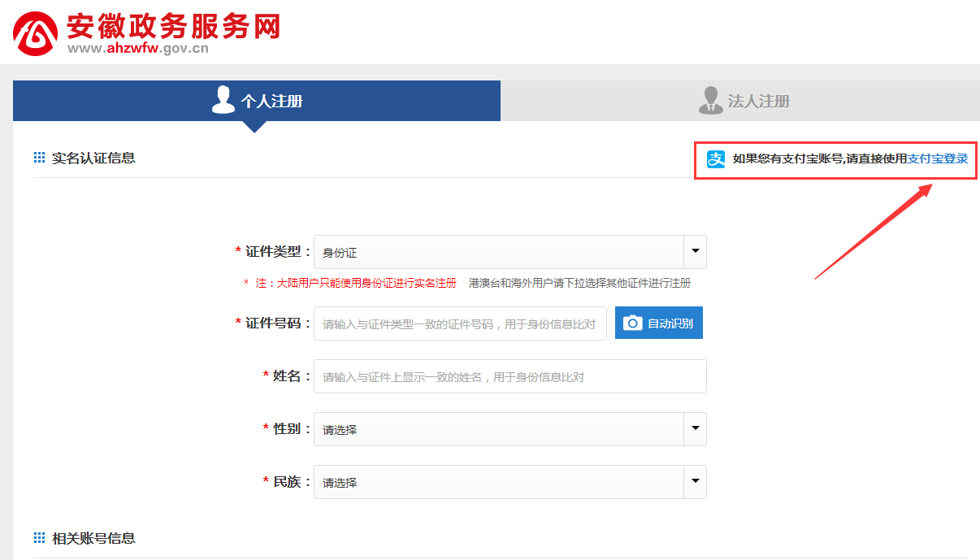
Task: Click the 安徽政务服务网 site title
Action: pos(173,26)
